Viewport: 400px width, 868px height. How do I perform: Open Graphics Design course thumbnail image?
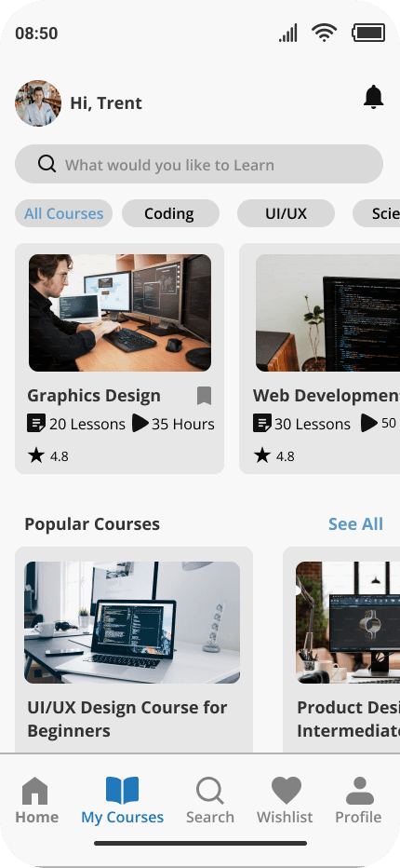(120, 313)
